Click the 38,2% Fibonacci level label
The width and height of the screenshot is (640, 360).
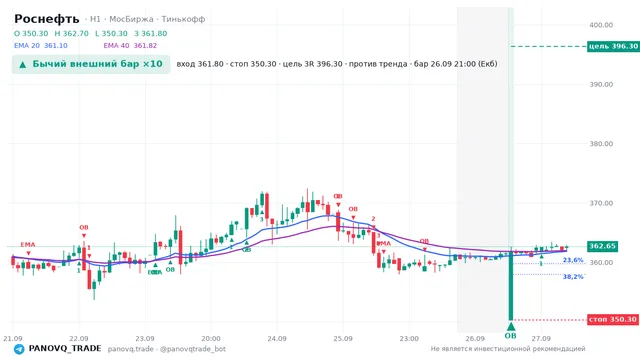[x=573, y=277]
